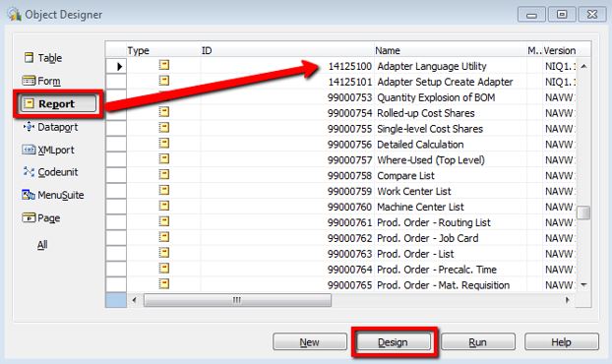
Task: Select the Compare List name
Action: click(x=405, y=175)
